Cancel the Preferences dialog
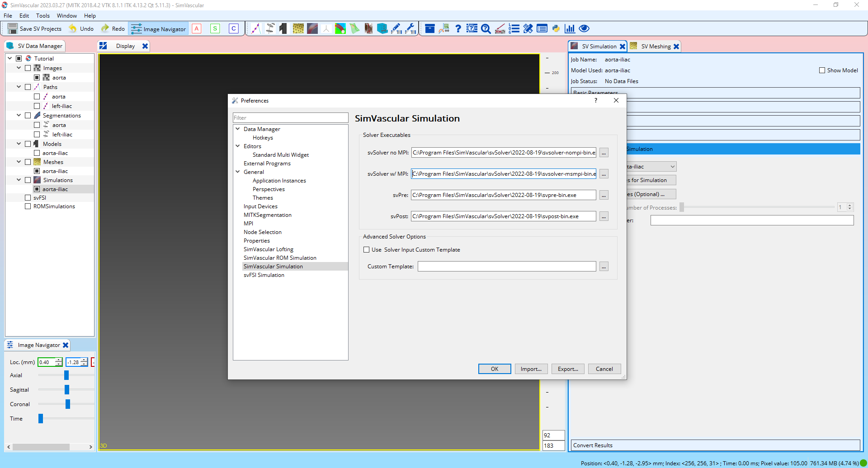Screen dimensions: 868x468 tap(604, 369)
